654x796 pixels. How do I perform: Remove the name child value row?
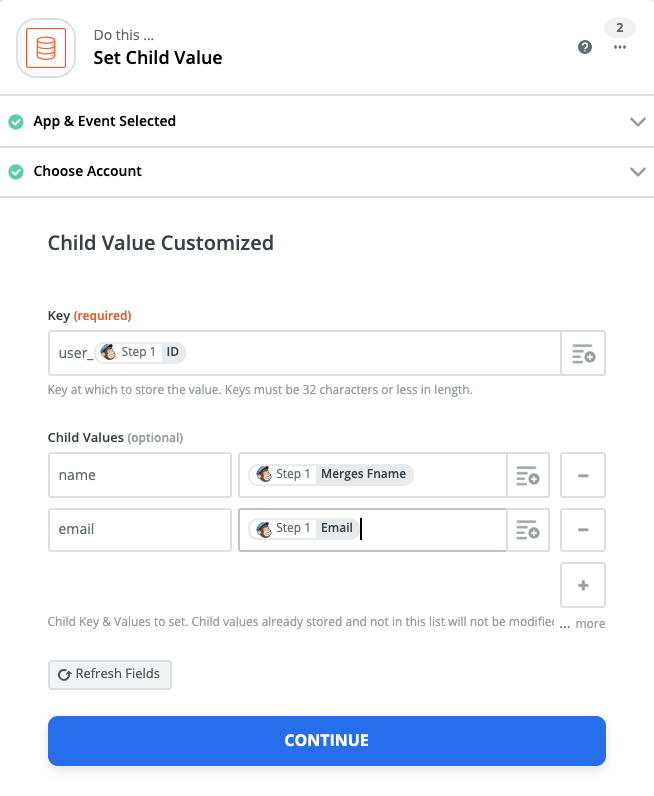click(x=583, y=476)
